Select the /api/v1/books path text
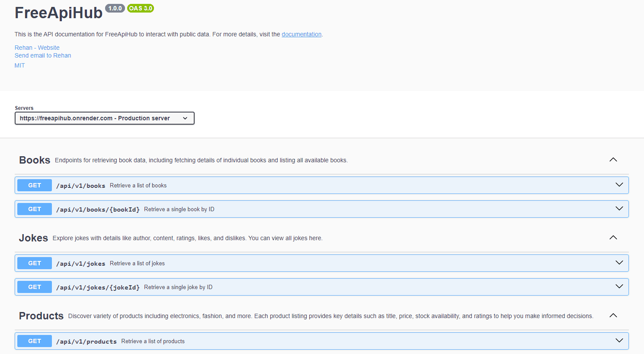The width and height of the screenshot is (644, 354). [x=81, y=186]
